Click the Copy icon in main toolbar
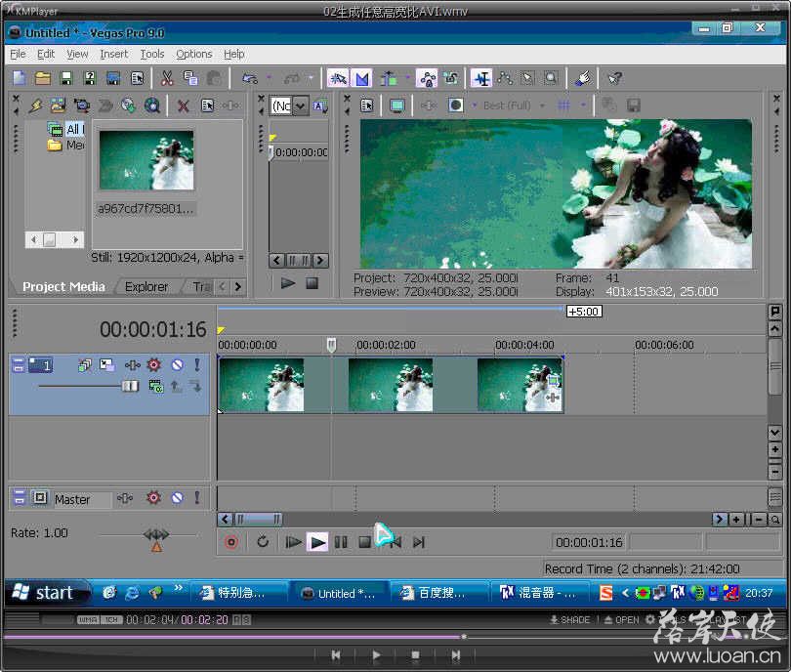This screenshot has height=672, width=791. point(190,78)
